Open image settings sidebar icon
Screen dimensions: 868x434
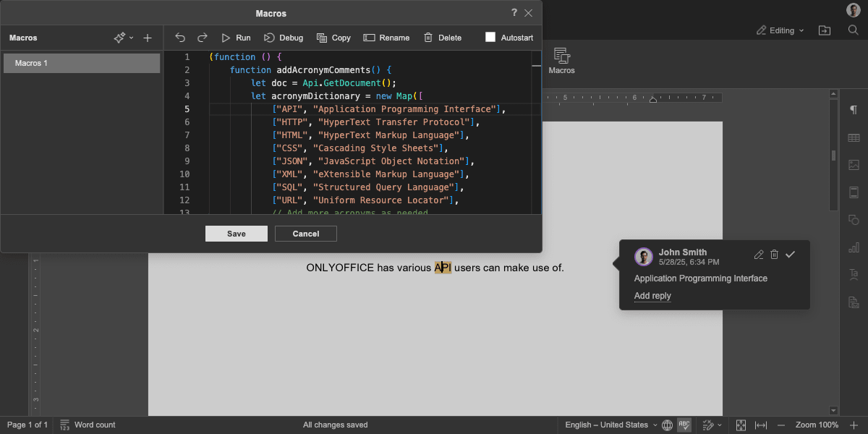[854, 165]
